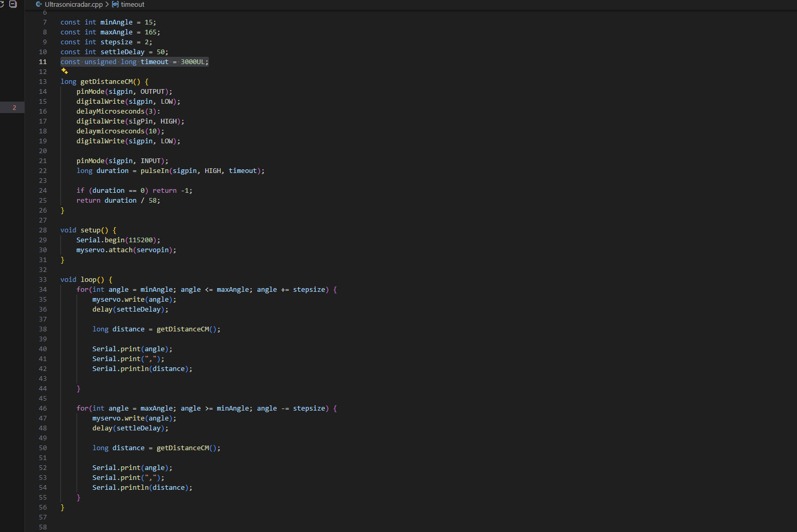This screenshot has height=532, width=797.
Task: Click line number 33 beside void loop
Action: point(43,279)
